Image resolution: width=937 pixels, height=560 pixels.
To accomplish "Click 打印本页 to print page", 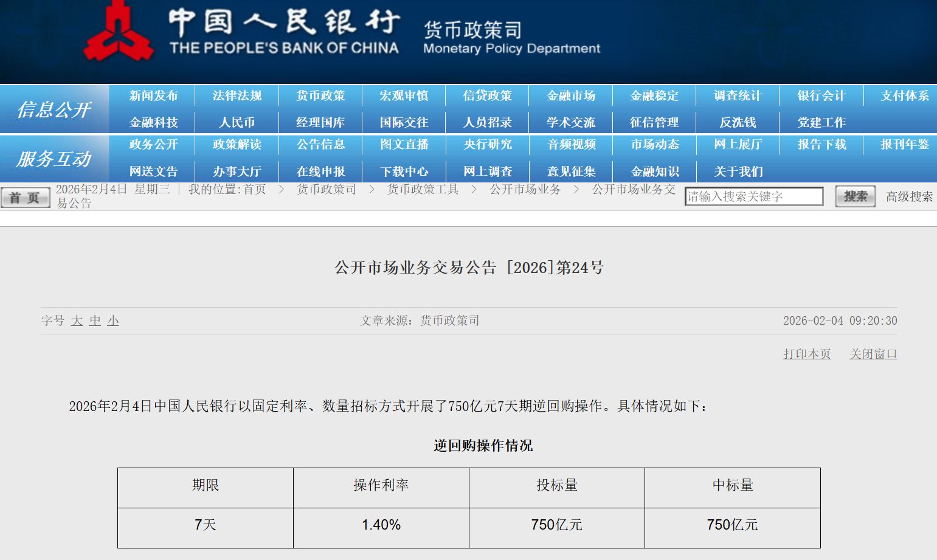I will pyautogui.click(x=806, y=354).
